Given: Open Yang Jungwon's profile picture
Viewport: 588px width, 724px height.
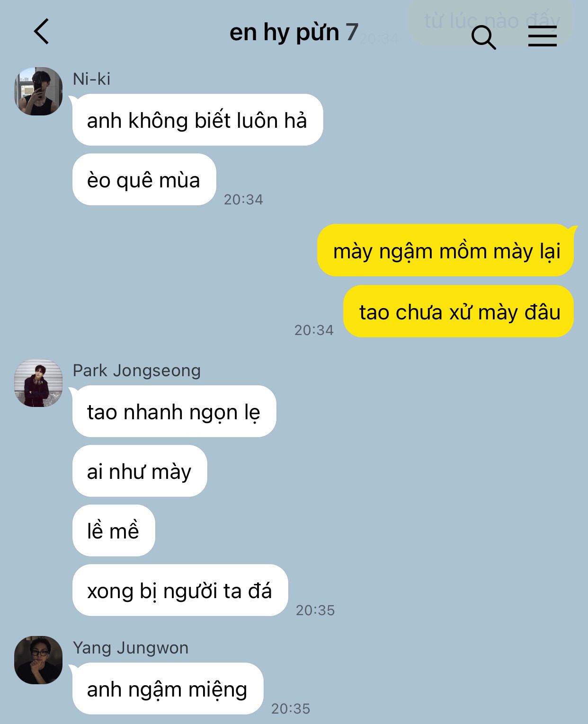Looking at the screenshot, I should pos(38,660).
